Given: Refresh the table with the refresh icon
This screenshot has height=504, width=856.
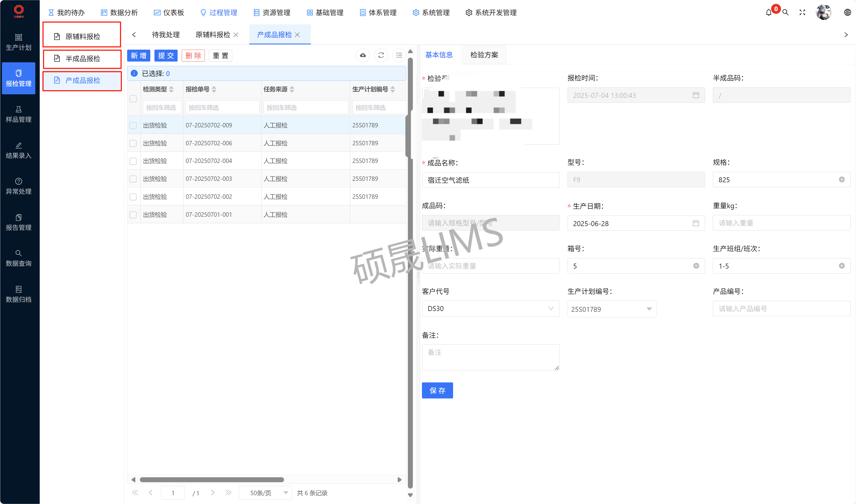Looking at the screenshot, I should (x=381, y=55).
